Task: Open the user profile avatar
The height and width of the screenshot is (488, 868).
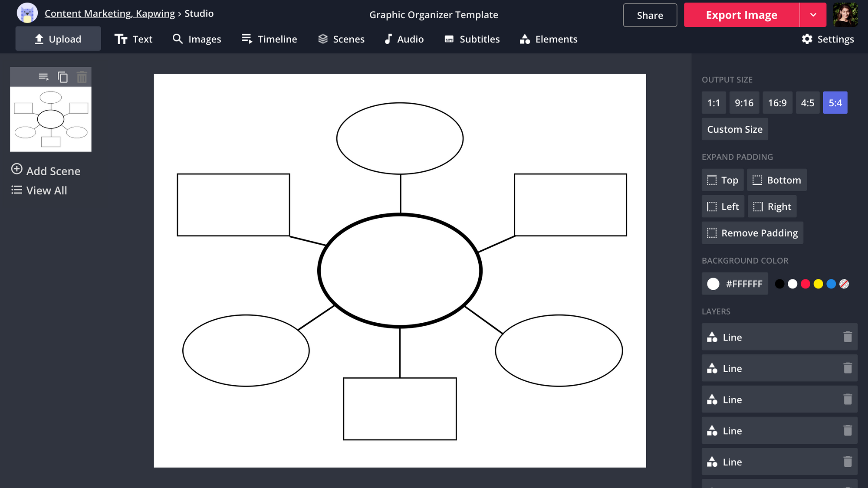Action: tap(845, 15)
